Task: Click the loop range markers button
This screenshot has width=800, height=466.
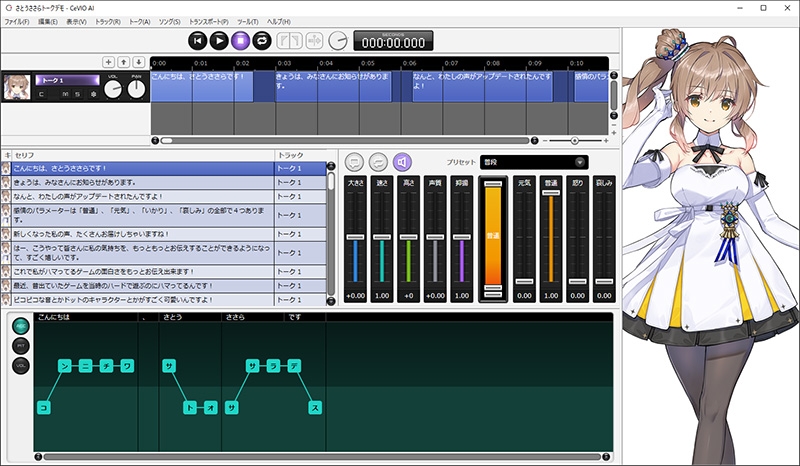Action: pyautogui.click(x=289, y=40)
